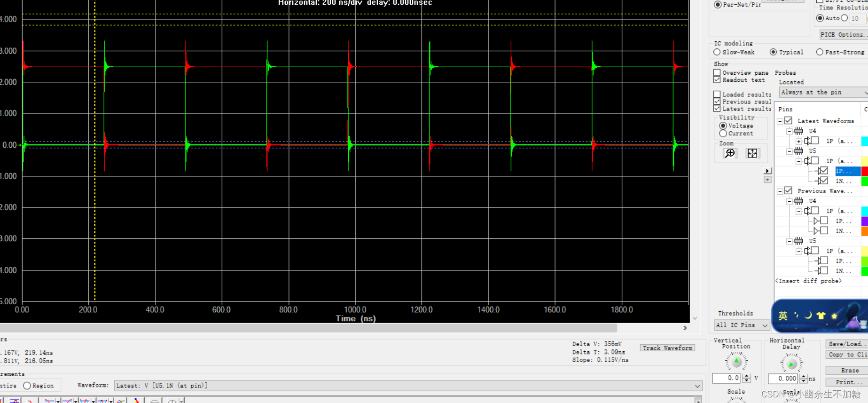Click the Copy to Clip button

click(x=847, y=355)
